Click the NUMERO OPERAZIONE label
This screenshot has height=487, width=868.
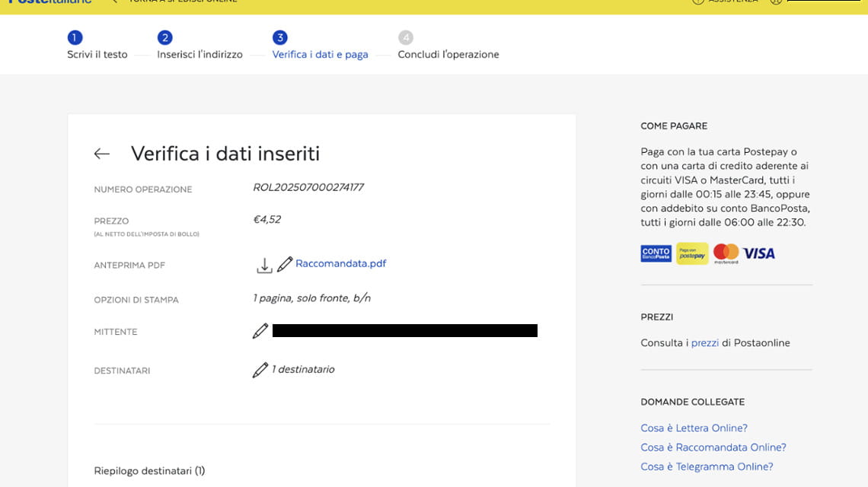(x=143, y=189)
